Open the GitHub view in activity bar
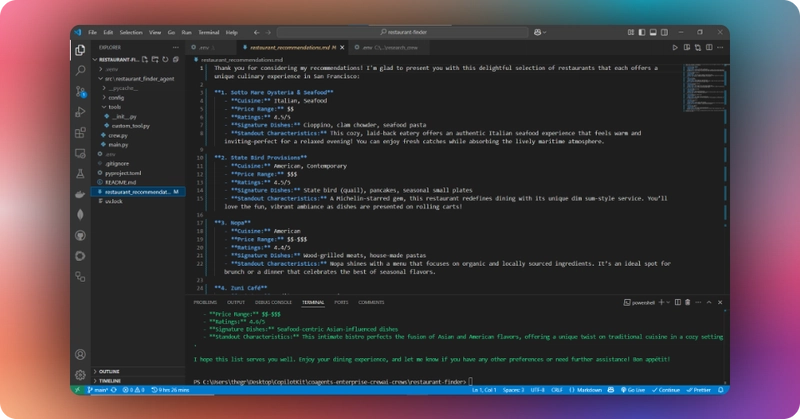Image resolution: width=800 pixels, height=419 pixels. pos(80,235)
